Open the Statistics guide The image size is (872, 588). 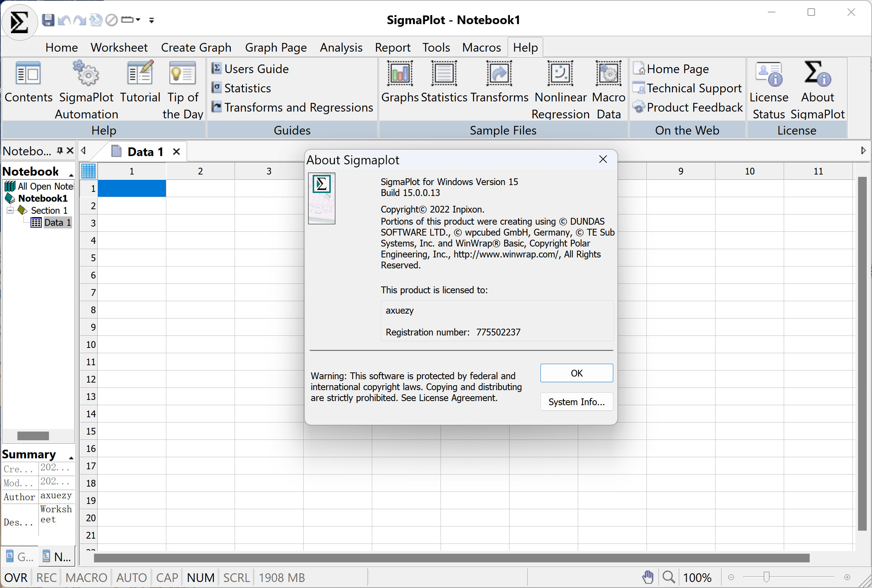(x=241, y=88)
